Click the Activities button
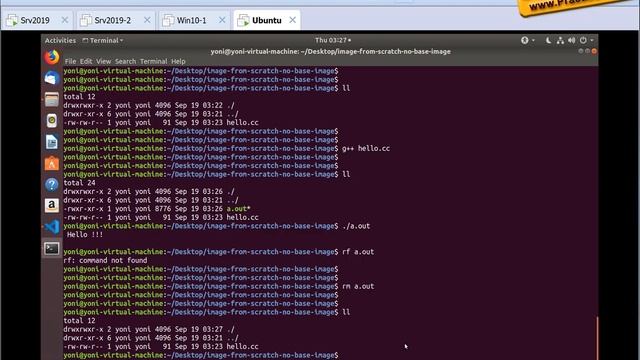 click(x=60, y=40)
